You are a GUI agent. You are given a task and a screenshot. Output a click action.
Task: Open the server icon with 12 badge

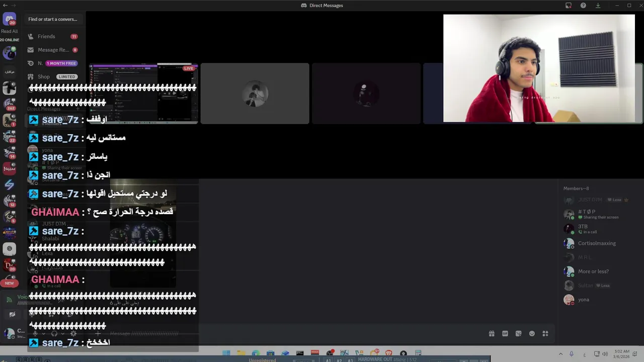click(x=9, y=201)
